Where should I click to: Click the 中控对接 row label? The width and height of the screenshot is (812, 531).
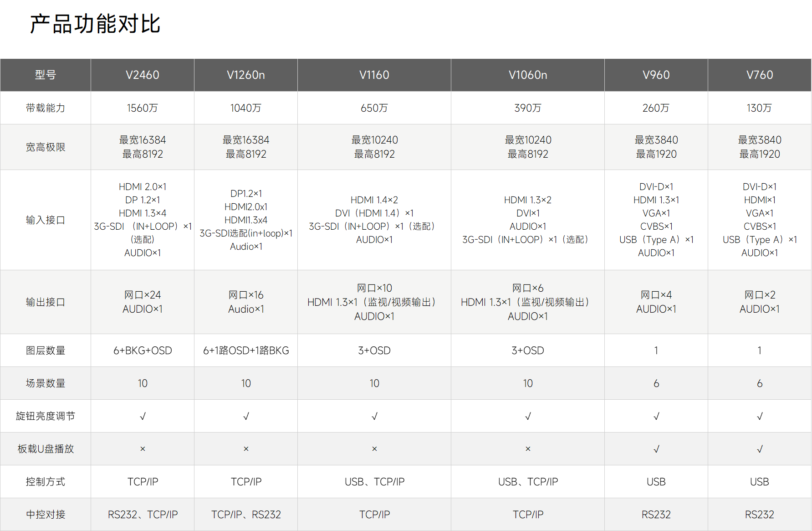(x=46, y=515)
